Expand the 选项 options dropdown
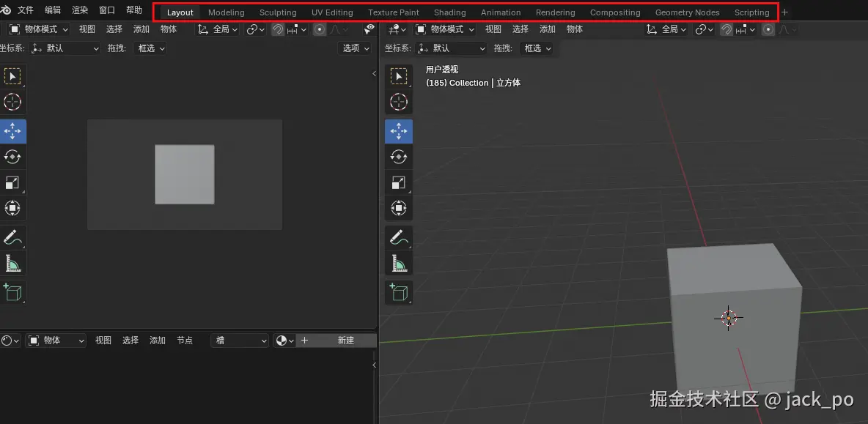 (x=355, y=48)
